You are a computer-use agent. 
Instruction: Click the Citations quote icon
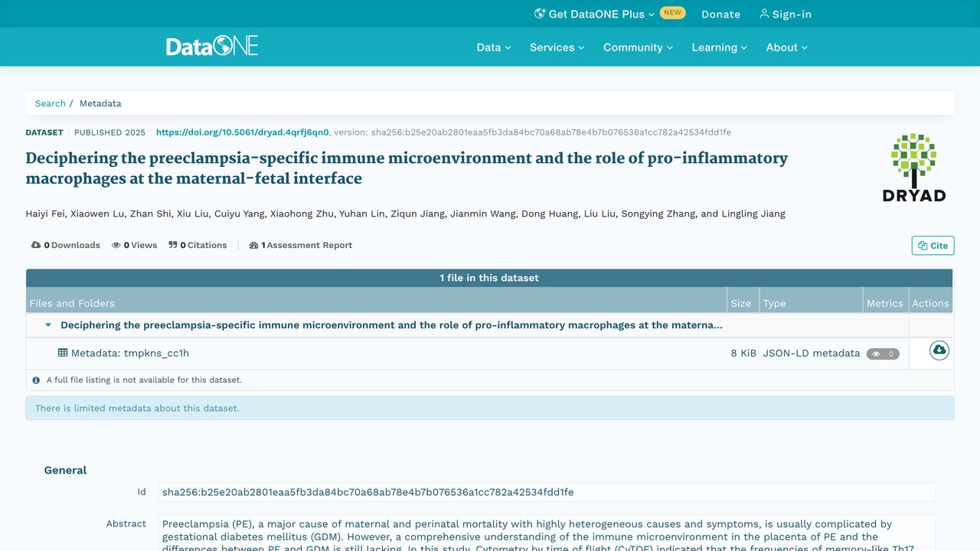coord(173,245)
